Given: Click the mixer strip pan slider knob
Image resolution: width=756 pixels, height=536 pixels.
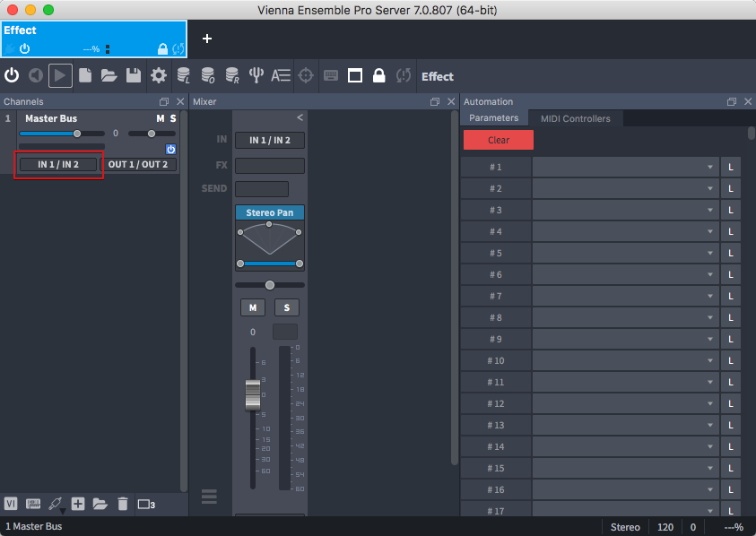Looking at the screenshot, I should tap(270, 285).
